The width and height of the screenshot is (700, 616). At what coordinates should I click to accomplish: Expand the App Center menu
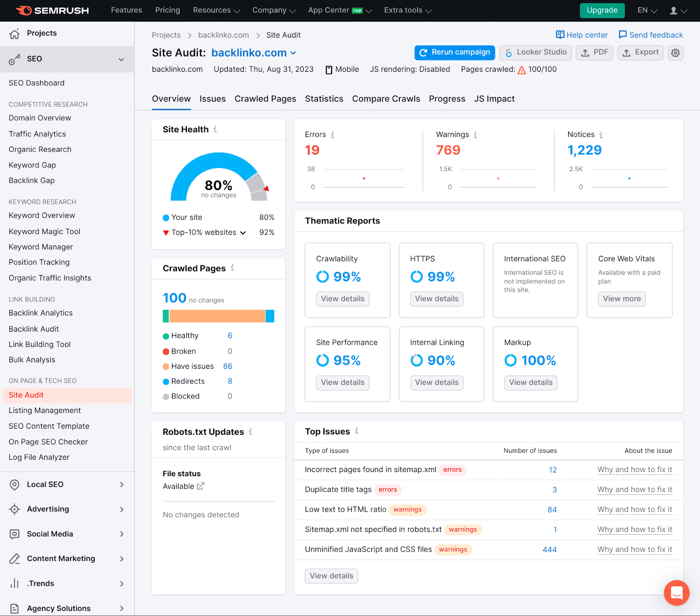[x=340, y=10]
